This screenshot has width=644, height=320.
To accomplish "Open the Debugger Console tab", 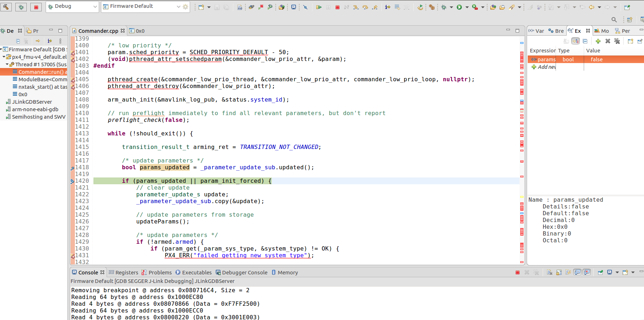I will (x=241, y=273).
